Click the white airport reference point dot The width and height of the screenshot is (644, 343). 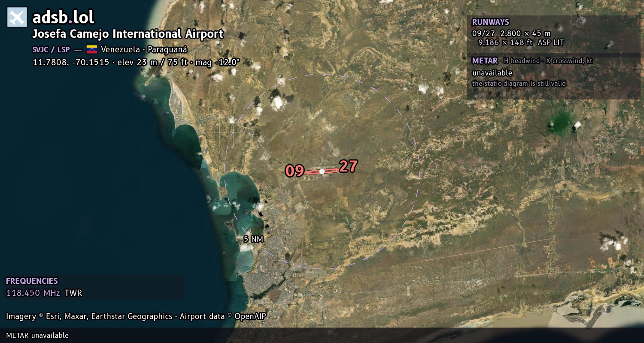322,171
